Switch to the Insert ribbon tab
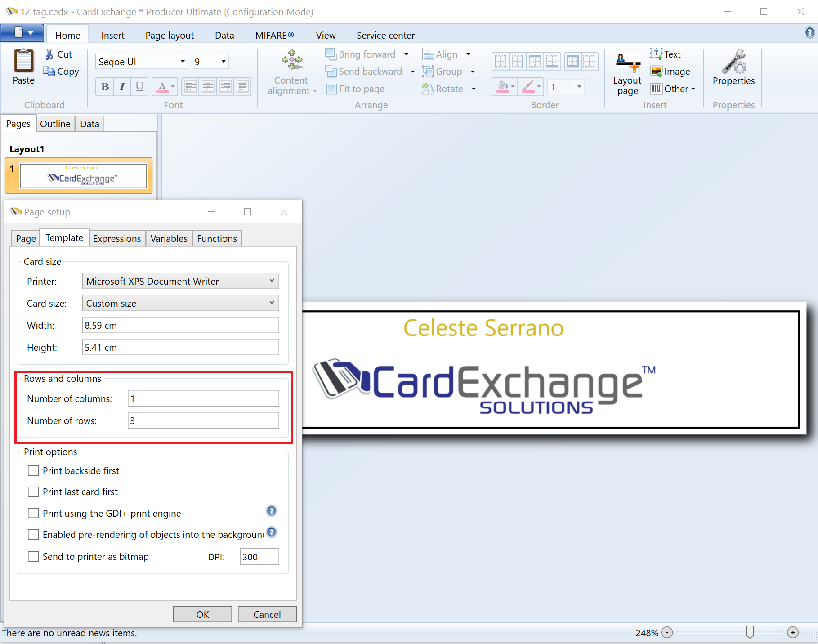Viewport: 818px width, 644px height. [x=113, y=36]
